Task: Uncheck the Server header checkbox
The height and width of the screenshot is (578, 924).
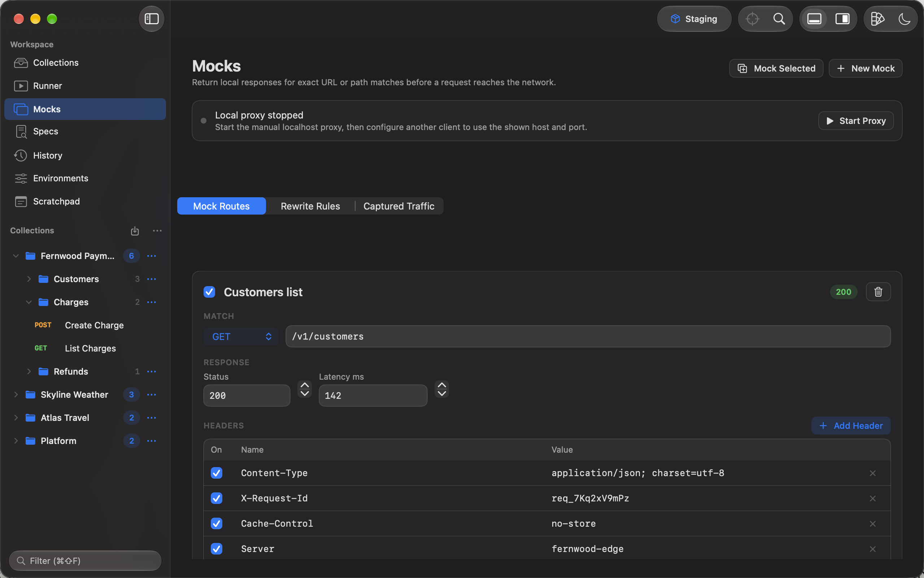Action: click(217, 549)
